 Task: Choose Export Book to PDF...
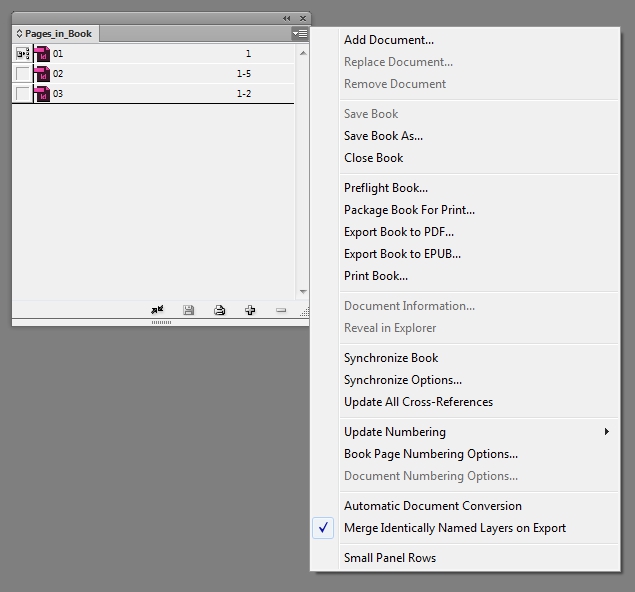[x=399, y=232]
